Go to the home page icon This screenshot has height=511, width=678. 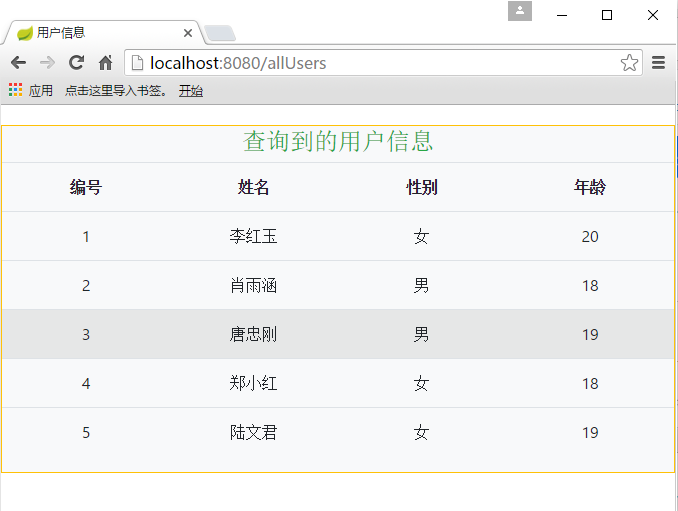(x=106, y=63)
